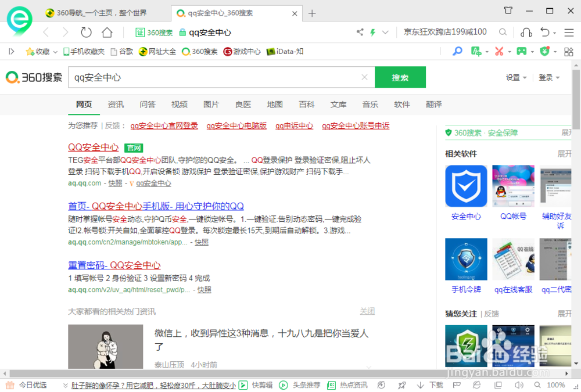
Task: Click the share icon in address bar
Action: click(x=360, y=32)
